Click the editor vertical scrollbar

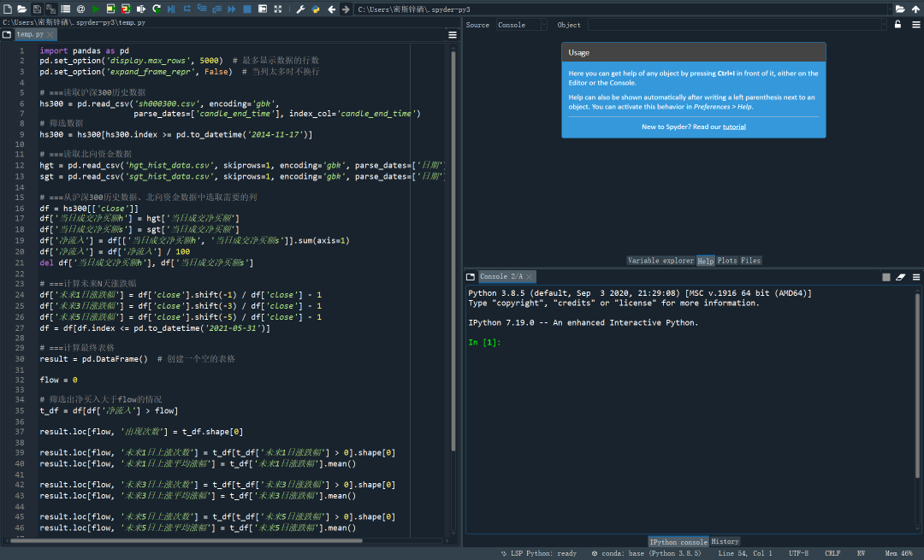coord(454,256)
